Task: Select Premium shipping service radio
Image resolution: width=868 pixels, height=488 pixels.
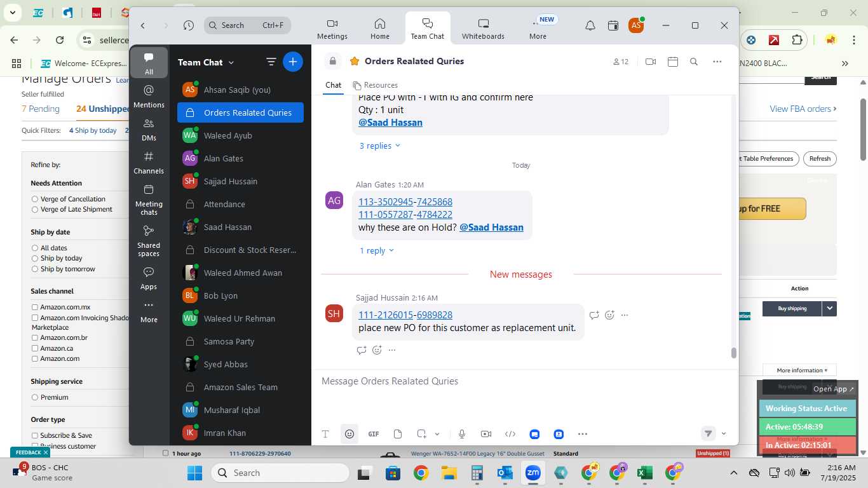Action: tap(35, 397)
